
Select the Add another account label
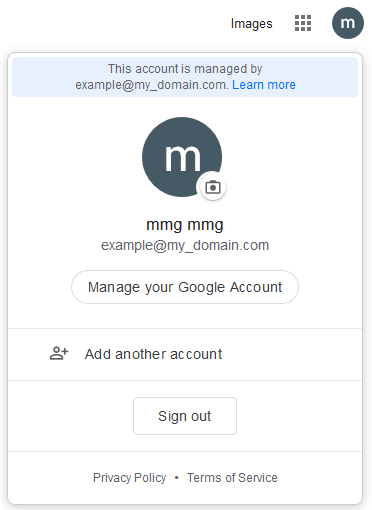[x=153, y=354]
